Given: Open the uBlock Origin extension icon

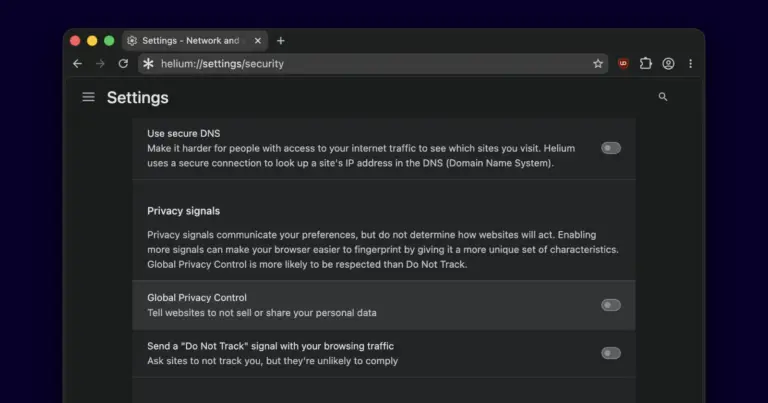Looking at the screenshot, I should (x=623, y=64).
